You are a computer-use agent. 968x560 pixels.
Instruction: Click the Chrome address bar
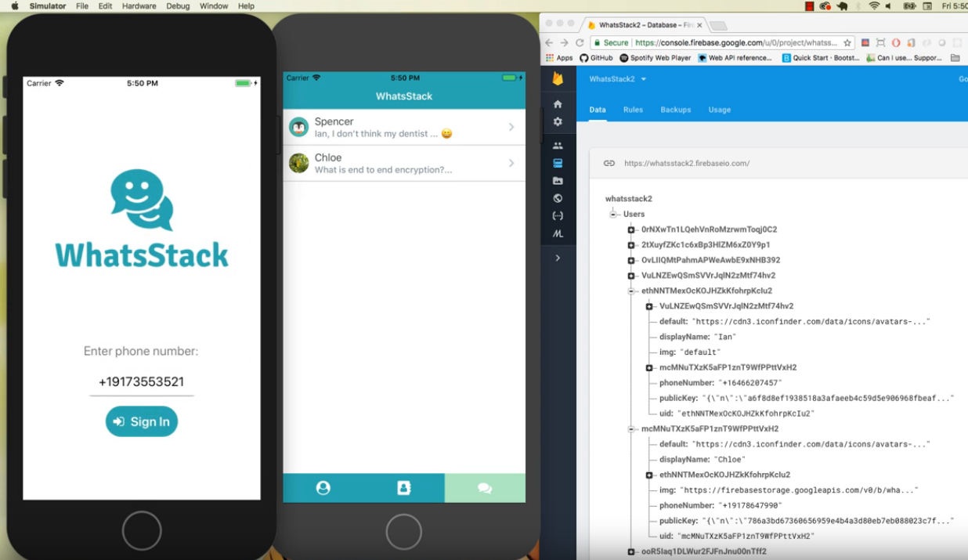point(721,43)
